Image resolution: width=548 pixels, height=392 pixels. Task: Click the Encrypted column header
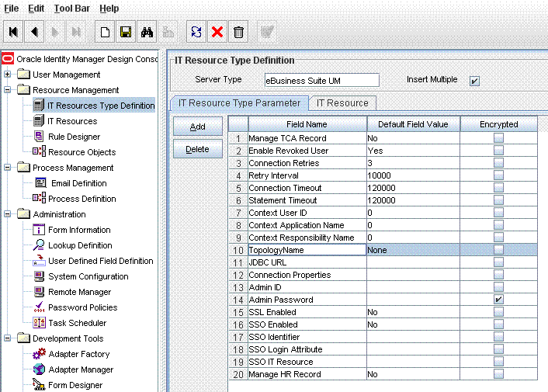click(x=499, y=124)
